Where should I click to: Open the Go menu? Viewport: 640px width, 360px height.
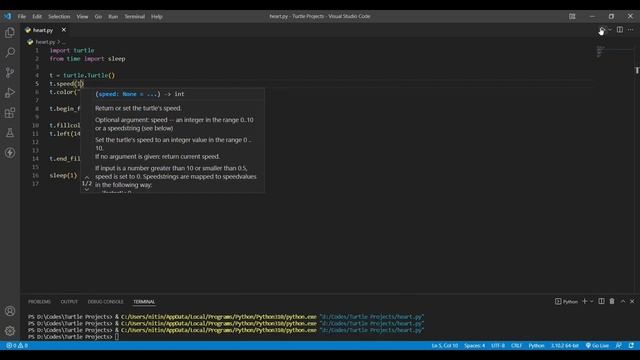click(98, 16)
